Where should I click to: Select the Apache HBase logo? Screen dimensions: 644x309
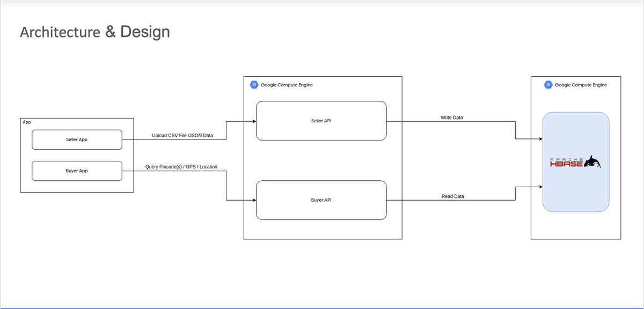575,161
